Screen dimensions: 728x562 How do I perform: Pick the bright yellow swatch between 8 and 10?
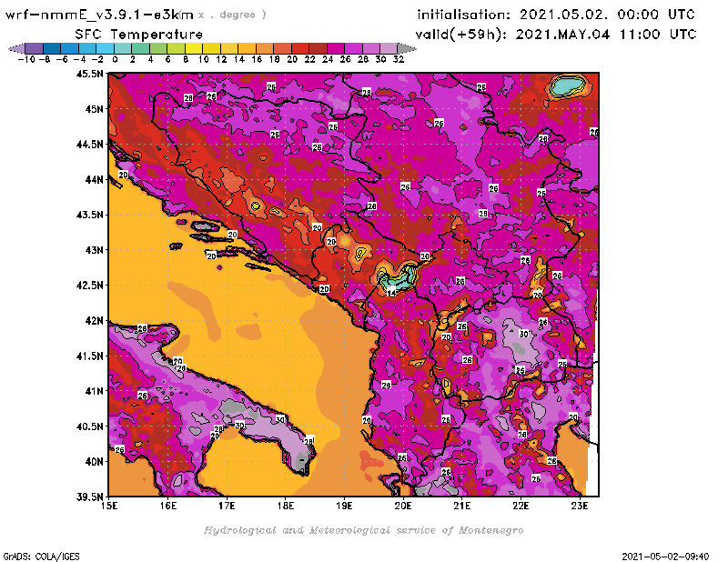[x=194, y=48]
